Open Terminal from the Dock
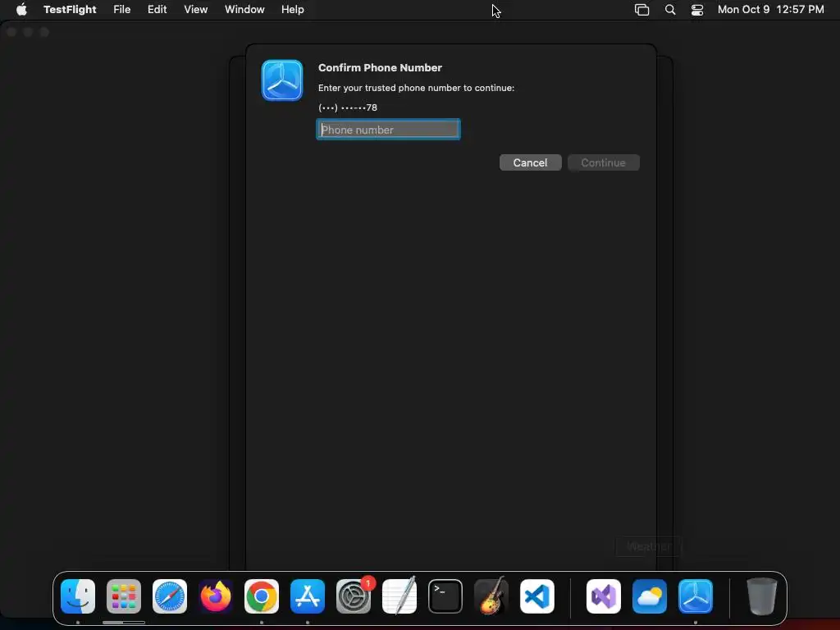The width and height of the screenshot is (840, 630). point(445,596)
